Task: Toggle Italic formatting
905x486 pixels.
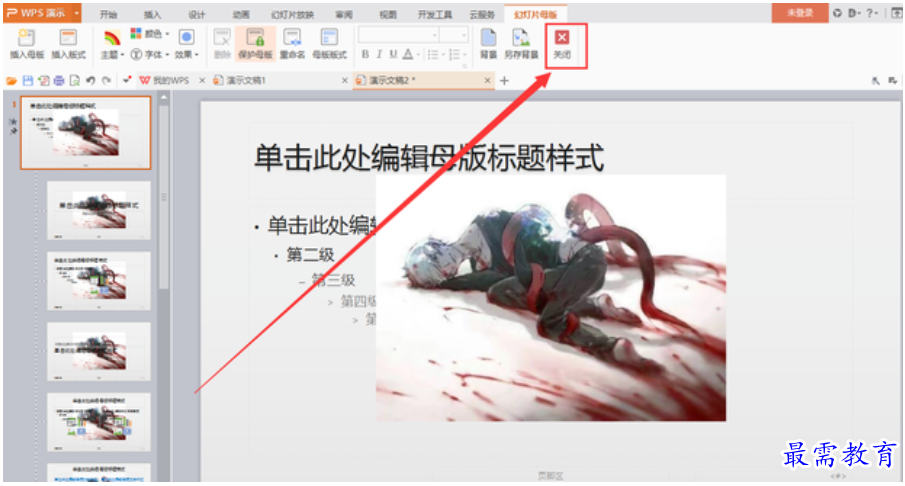Action: pyautogui.click(x=379, y=54)
